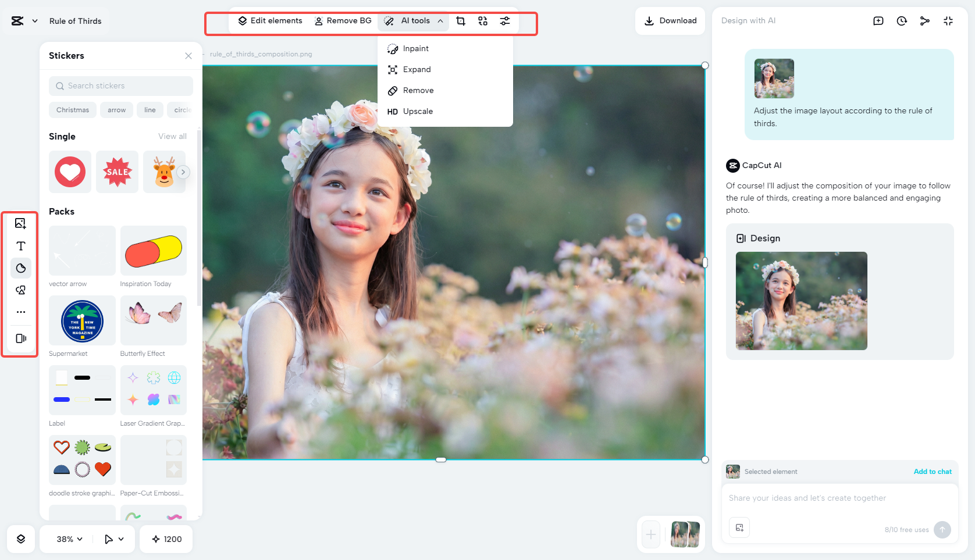Screen dimensions: 975x560
Task: Select the Stickers tool in left sidebar
Action: coord(20,268)
